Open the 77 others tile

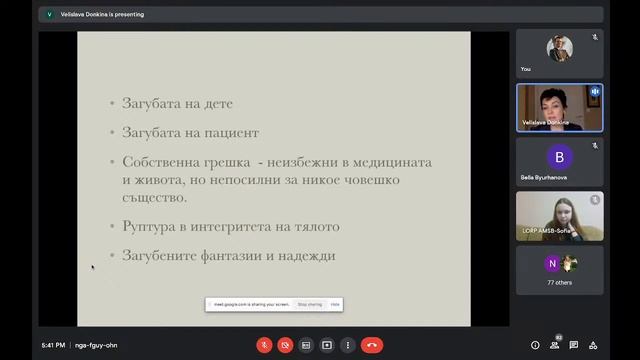[560, 270]
